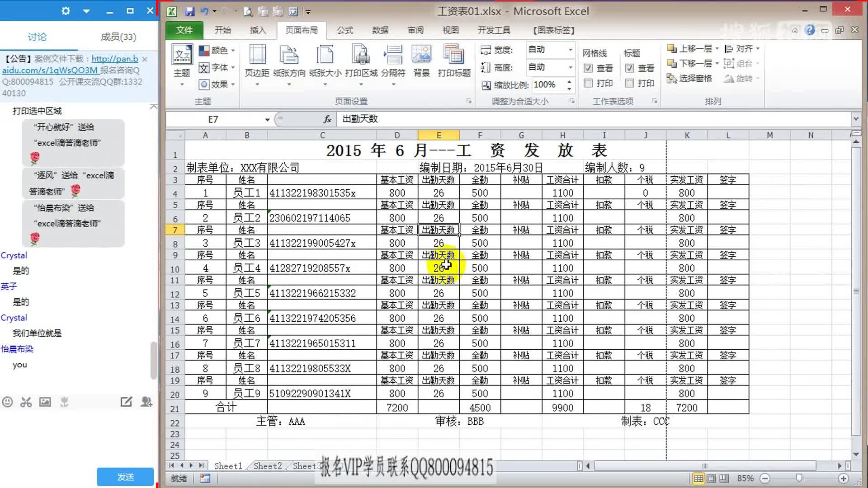
Task: Click Undo icon in quick access toolbar
Action: coord(204,11)
